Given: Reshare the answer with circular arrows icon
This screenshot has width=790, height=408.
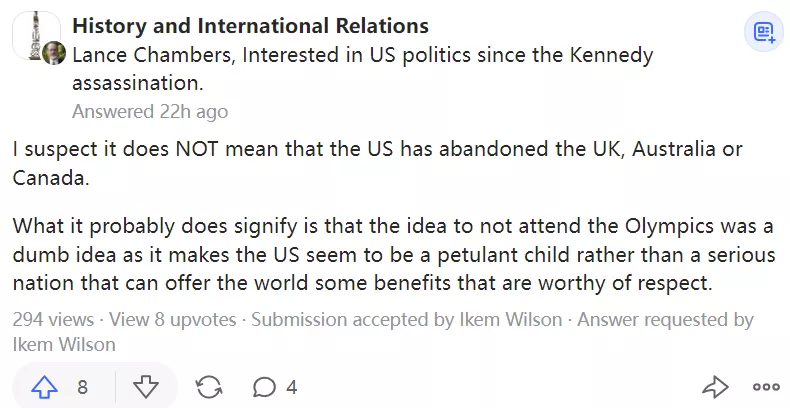Looking at the screenshot, I should coord(209,387).
